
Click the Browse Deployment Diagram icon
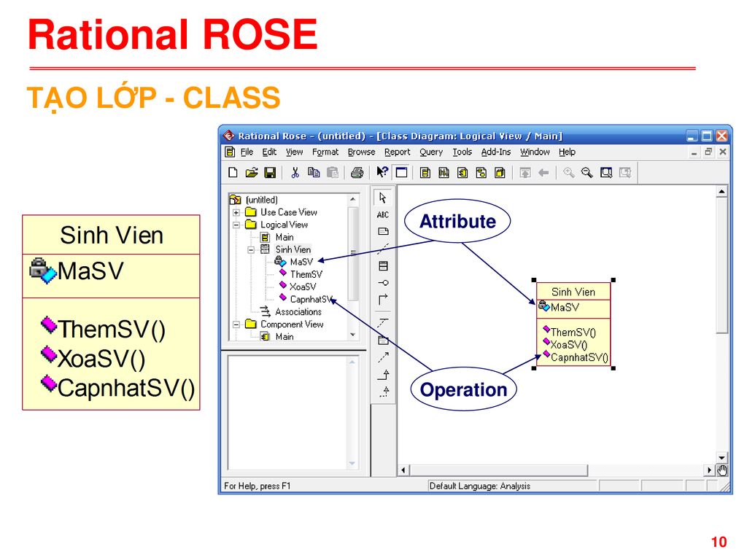tap(500, 172)
